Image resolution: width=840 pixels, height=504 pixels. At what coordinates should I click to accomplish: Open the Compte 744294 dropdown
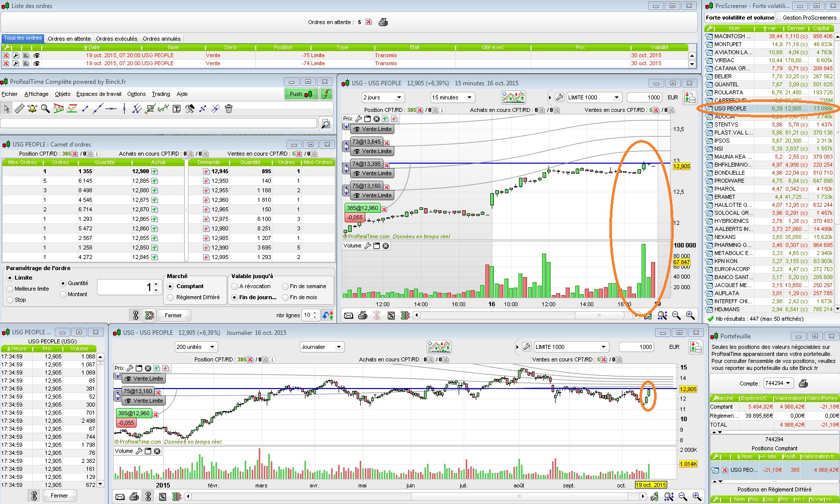tap(778, 383)
